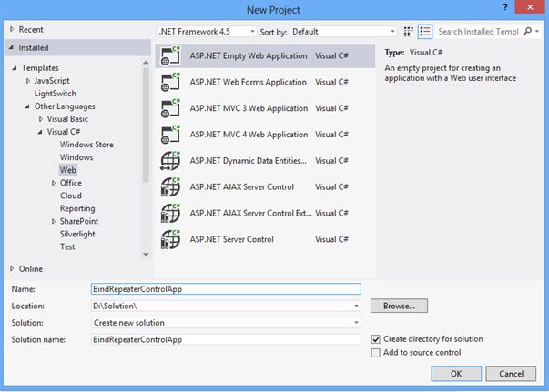Switch to small icons grid view

click(408, 32)
